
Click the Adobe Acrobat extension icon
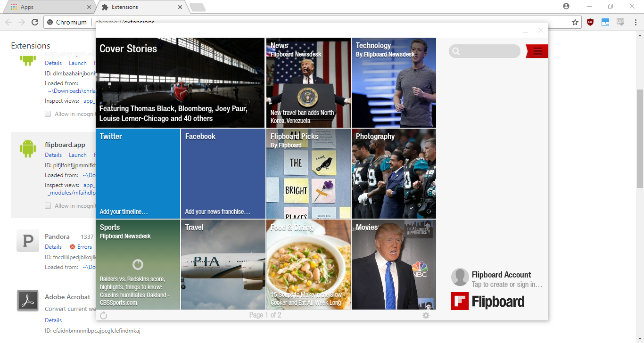point(28,300)
